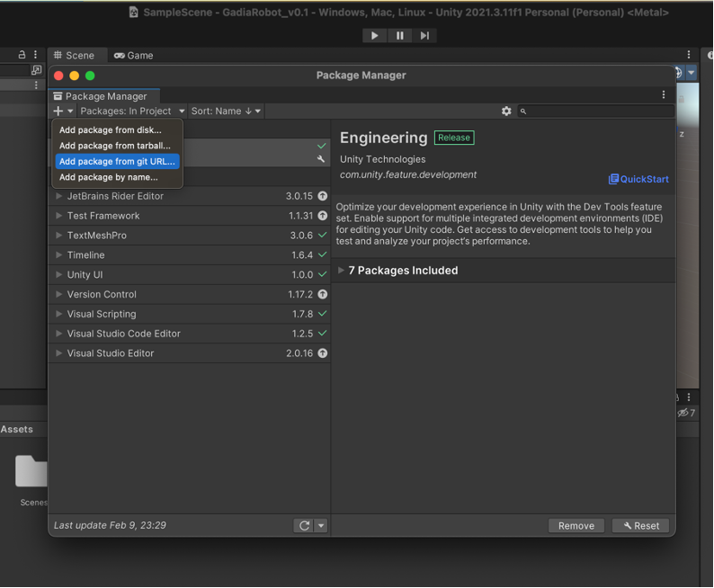Click the Visual Studio Editor update-available icon
Screen dimensions: 714x588
pyautogui.click(x=323, y=353)
